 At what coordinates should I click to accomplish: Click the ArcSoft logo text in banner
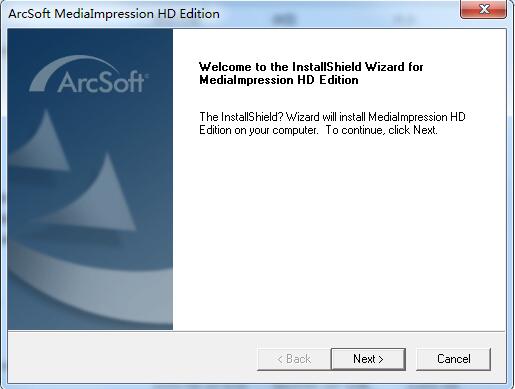click(x=101, y=82)
